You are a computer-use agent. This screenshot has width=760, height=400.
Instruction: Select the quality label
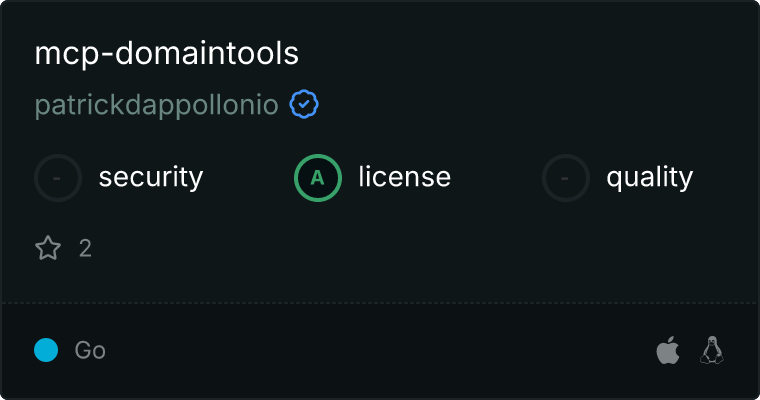650,178
